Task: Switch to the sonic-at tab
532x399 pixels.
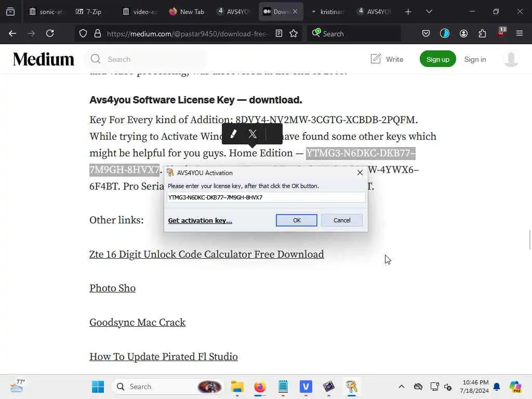Action: pyautogui.click(x=46, y=11)
